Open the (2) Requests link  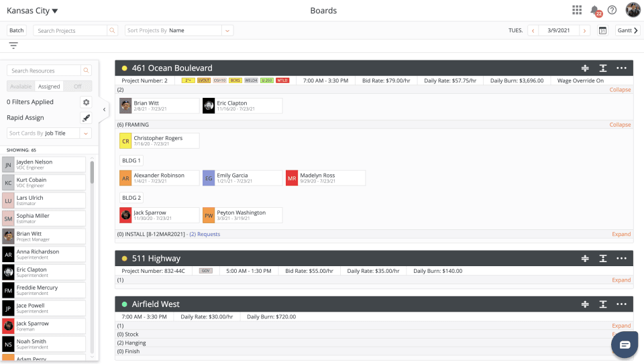tap(205, 235)
